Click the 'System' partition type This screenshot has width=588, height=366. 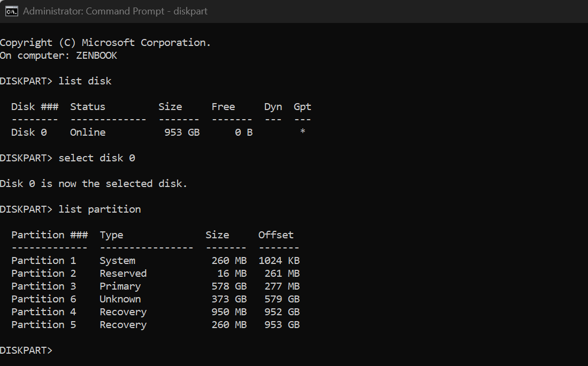pyautogui.click(x=117, y=261)
